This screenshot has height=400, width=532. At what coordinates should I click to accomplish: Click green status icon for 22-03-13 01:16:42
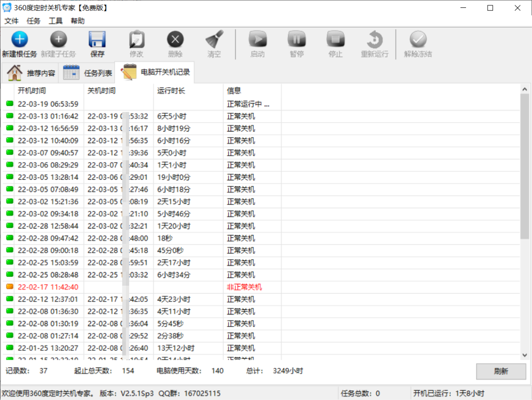(x=9, y=116)
